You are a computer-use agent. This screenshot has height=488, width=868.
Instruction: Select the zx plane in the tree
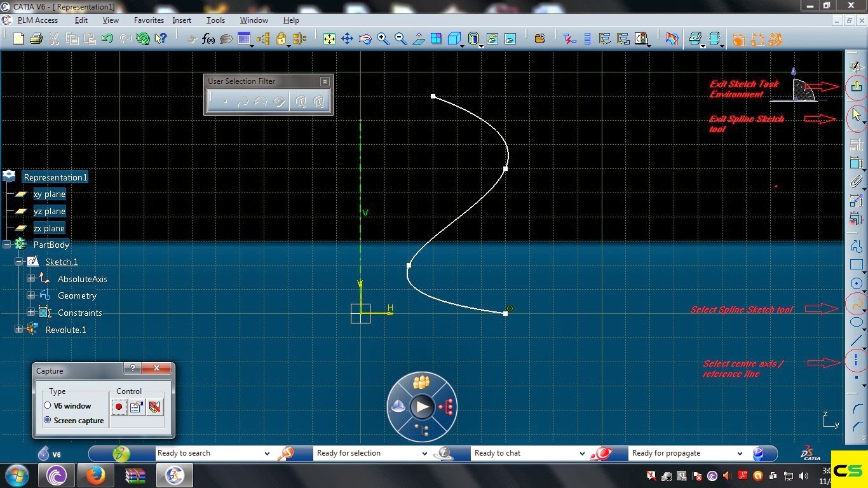point(49,228)
